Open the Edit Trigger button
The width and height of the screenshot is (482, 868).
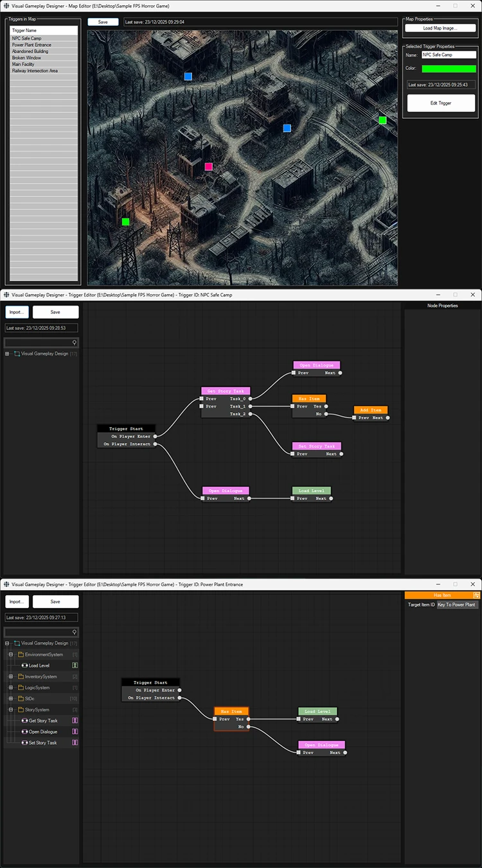point(441,103)
